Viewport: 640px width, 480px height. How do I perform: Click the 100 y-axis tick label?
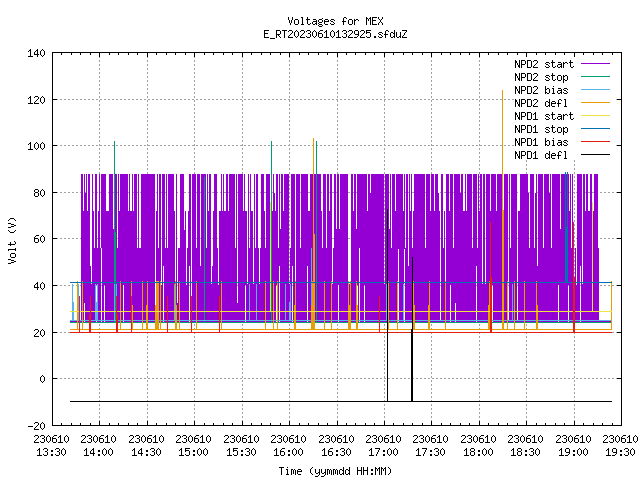coord(36,146)
